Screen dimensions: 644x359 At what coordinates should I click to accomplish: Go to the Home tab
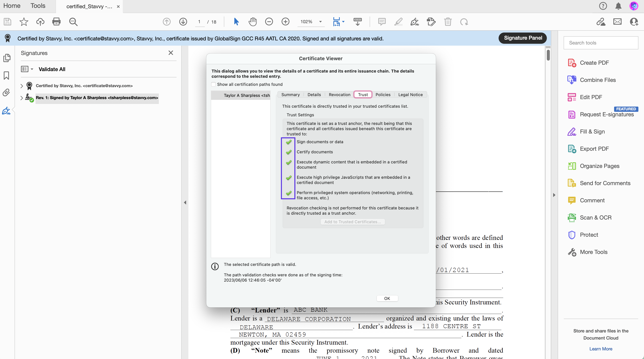click(12, 6)
